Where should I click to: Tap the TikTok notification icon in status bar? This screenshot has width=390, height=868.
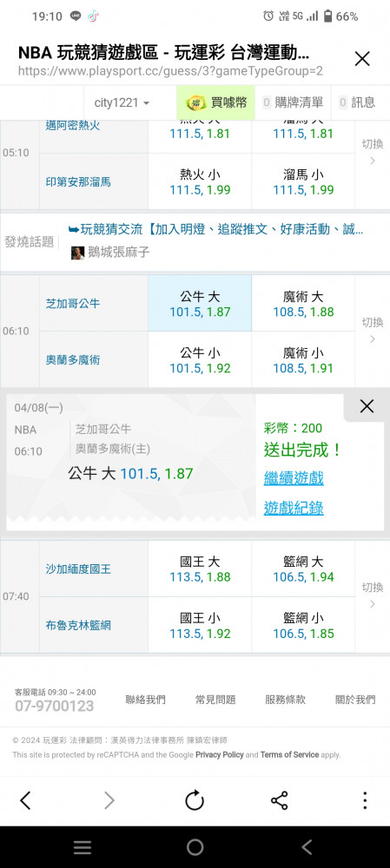tap(93, 16)
